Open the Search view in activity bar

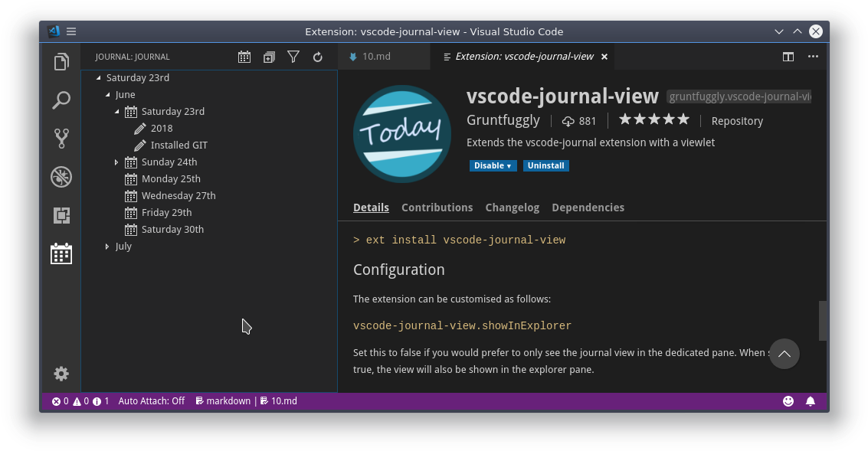tap(61, 100)
